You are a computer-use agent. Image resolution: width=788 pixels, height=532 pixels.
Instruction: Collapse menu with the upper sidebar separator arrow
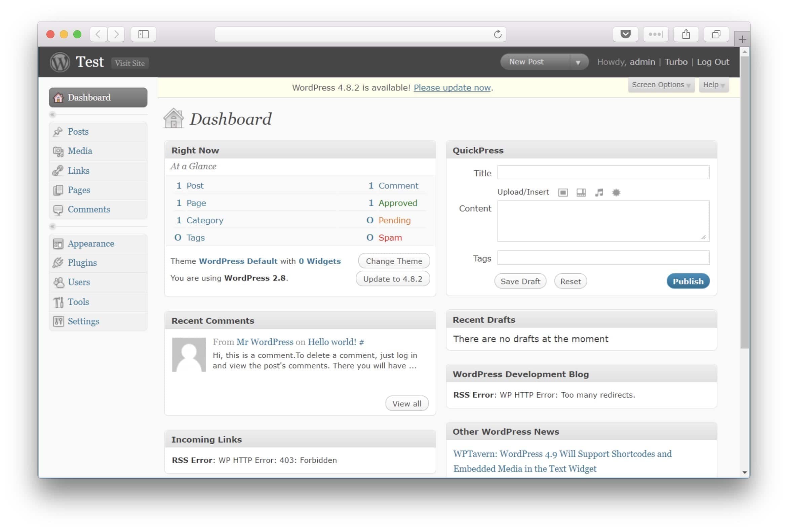52,115
